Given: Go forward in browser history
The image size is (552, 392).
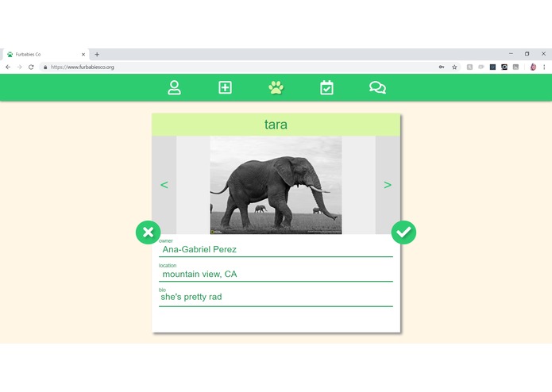Looking at the screenshot, I should (19, 67).
